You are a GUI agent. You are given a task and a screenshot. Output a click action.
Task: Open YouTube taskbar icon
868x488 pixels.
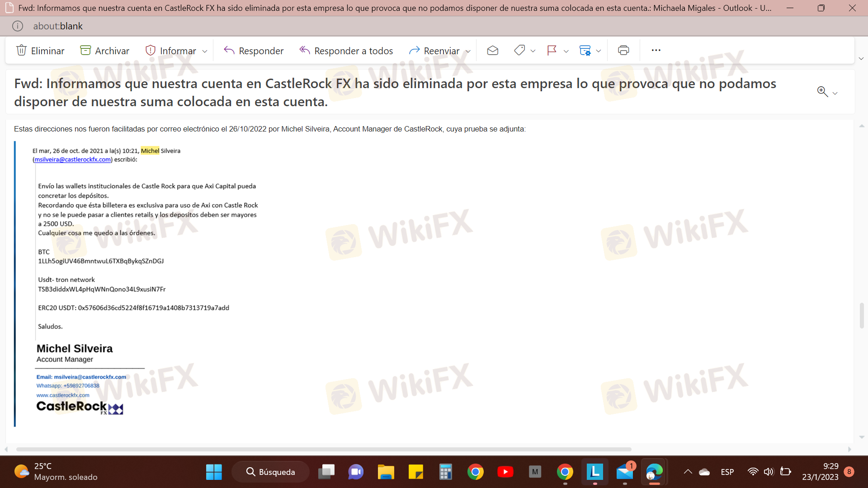505,472
